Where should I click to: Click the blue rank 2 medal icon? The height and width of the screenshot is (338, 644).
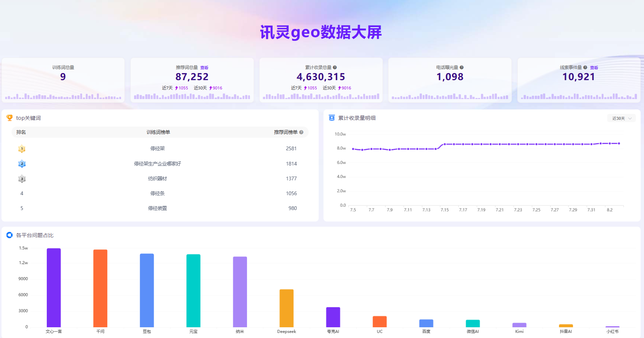tap(22, 164)
